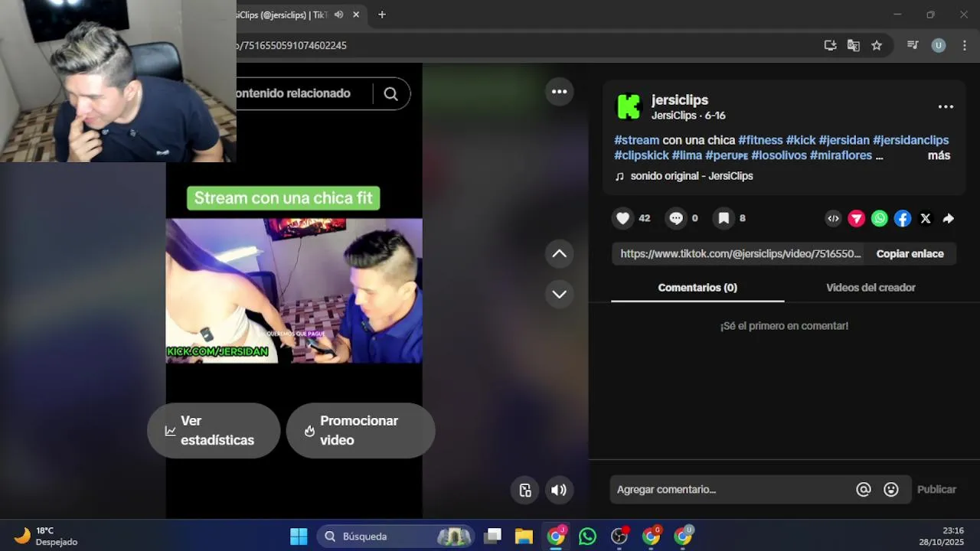Click the Publicar button
Viewport: 980px width, 551px height.
[937, 490]
